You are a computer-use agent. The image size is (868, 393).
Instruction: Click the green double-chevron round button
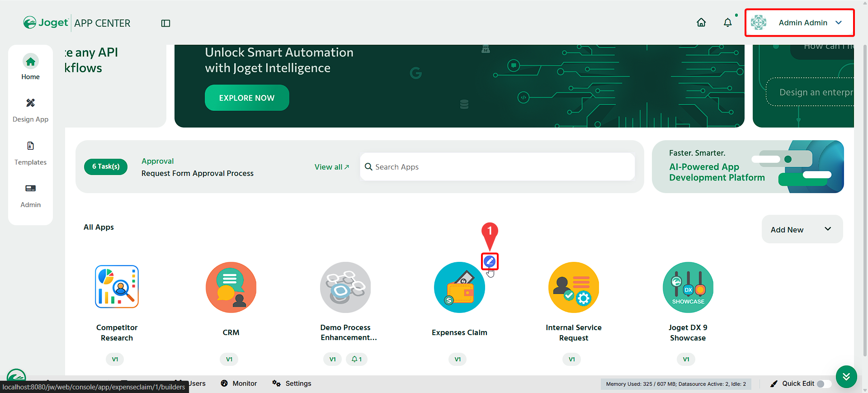pos(846,377)
